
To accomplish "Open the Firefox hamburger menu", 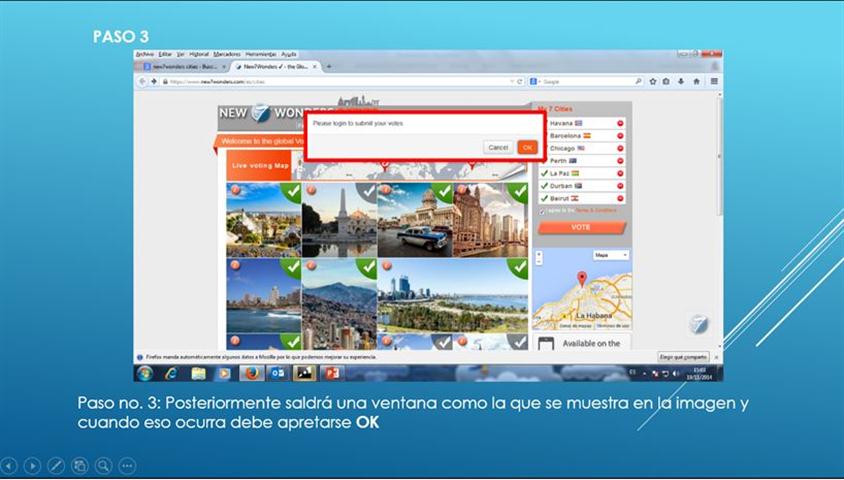I will coord(714,81).
